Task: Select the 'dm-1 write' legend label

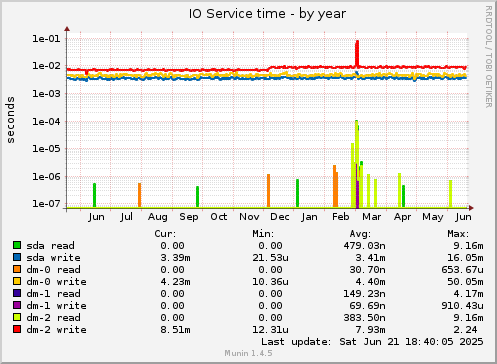Action: click(x=56, y=306)
